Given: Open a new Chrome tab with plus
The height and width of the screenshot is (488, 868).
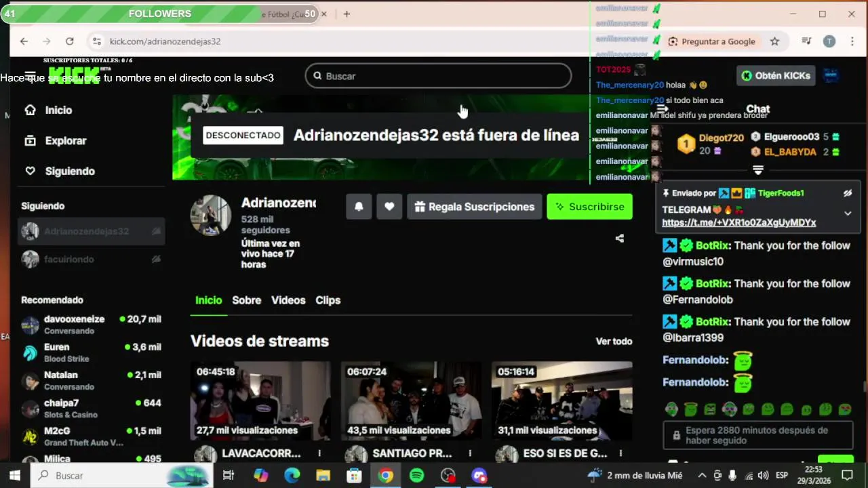Looking at the screenshot, I should pyautogui.click(x=347, y=14).
